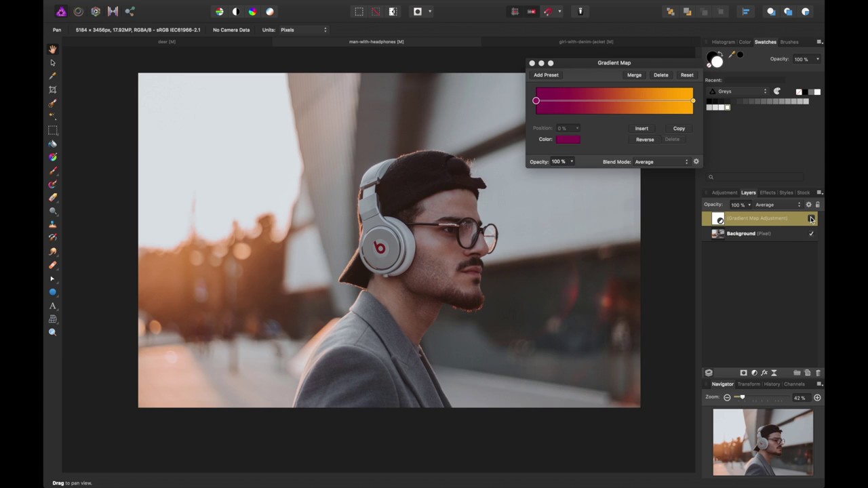Image resolution: width=868 pixels, height=488 pixels.
Task: Switch to the Brushes tab
Action: click(x=789, y=42)
